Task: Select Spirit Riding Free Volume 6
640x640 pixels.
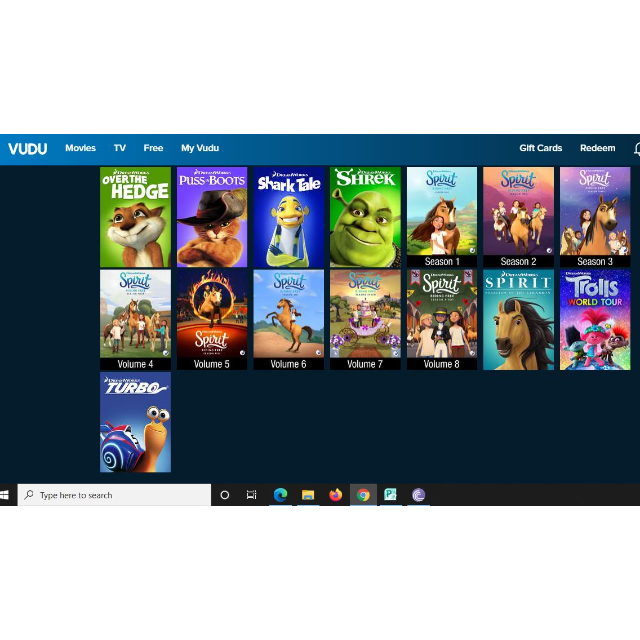Action: click(289, 320)
